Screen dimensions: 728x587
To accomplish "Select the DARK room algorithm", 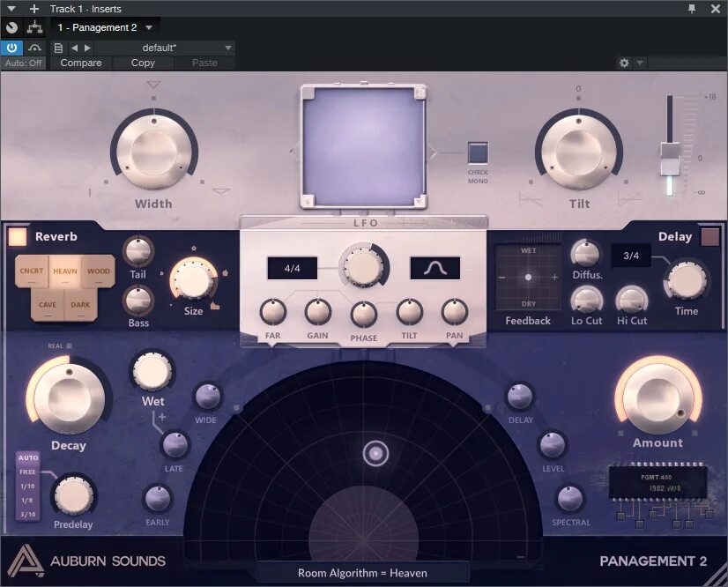I will point(80,304).
